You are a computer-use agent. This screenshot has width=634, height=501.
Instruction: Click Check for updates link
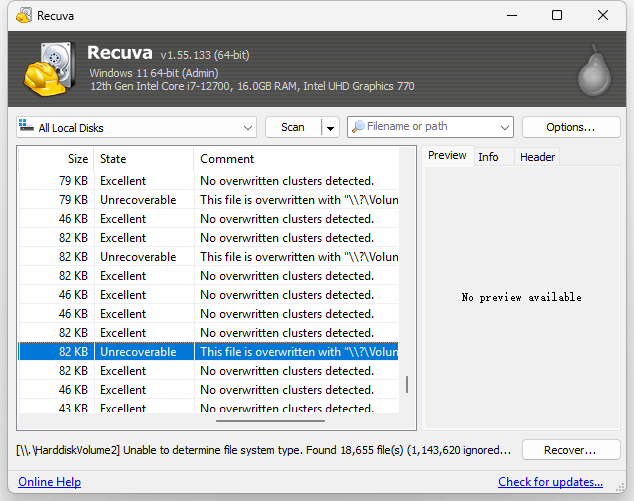550,482
